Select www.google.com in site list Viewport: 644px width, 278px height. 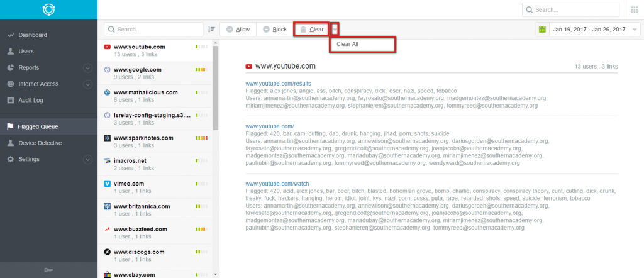pos(155,73)
